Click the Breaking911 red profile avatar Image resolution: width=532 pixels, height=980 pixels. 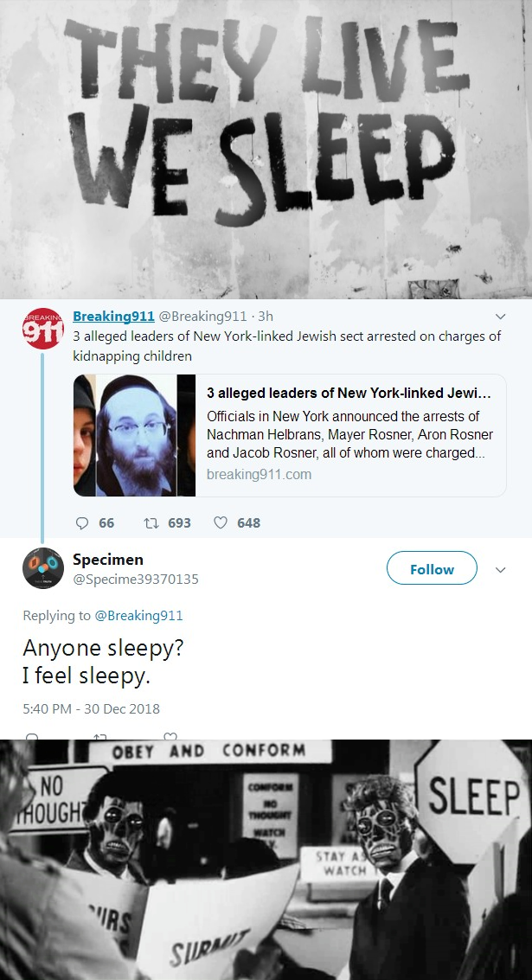(x=43, y=328)
